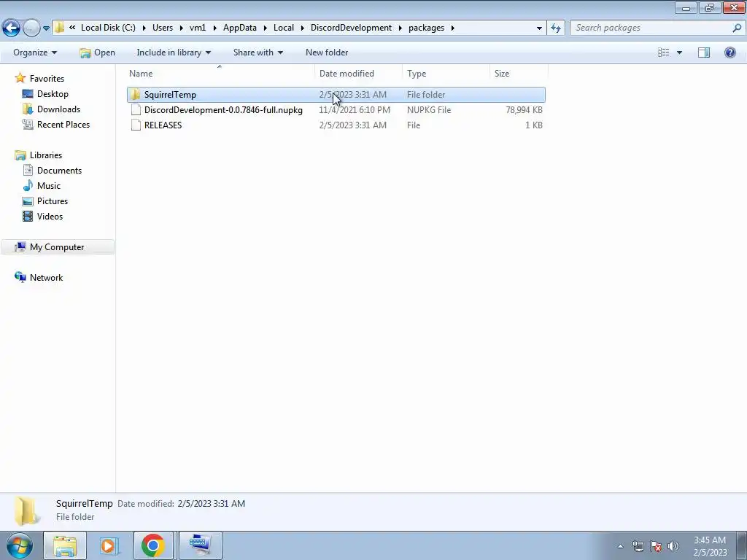Click the 78,994 KB size cell
This screenshot has width=747, height=560.
pos(524,110)
